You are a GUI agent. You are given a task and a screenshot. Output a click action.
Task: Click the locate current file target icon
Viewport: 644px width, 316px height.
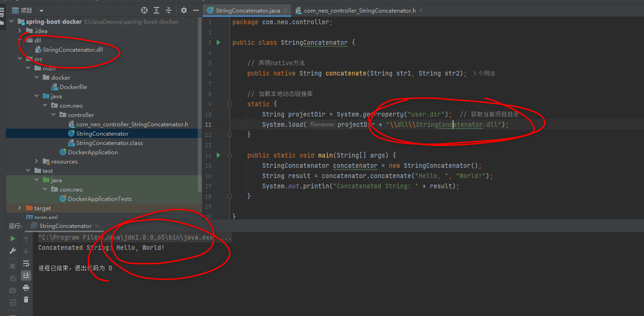144,10
